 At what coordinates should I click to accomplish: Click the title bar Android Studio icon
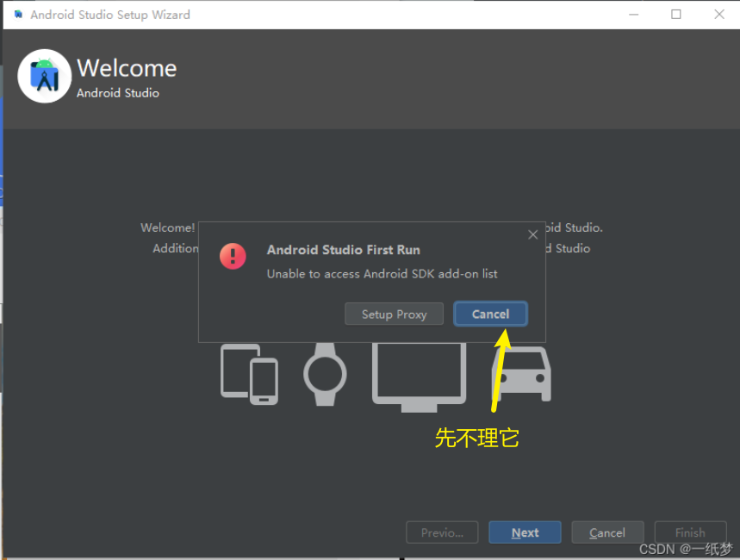coord(18,15)
